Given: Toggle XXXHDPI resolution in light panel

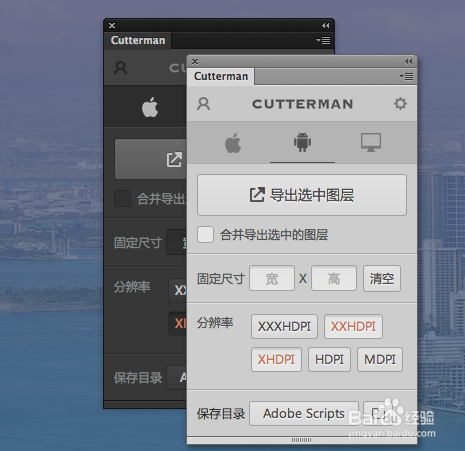Looking at the screenshot, I should pyautogui.click(x=284, y=326).
